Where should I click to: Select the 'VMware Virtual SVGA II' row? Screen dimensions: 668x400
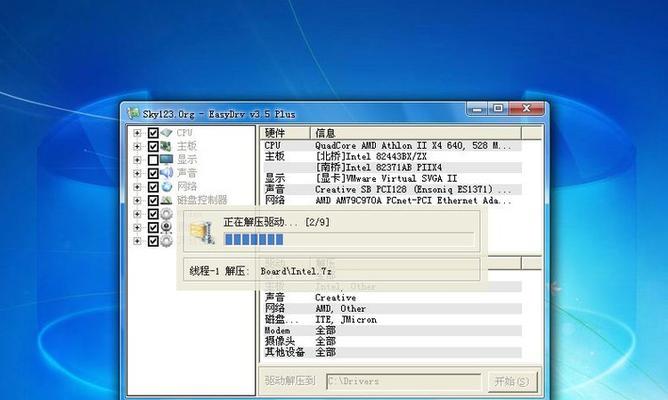click(x=392, y=178)
